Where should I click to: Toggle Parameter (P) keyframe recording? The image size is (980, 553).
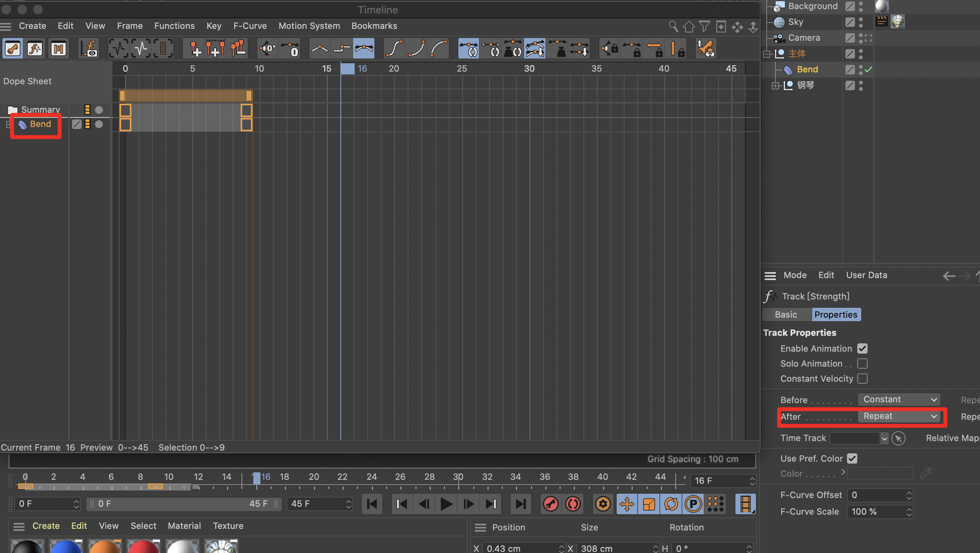pos(693,504)
